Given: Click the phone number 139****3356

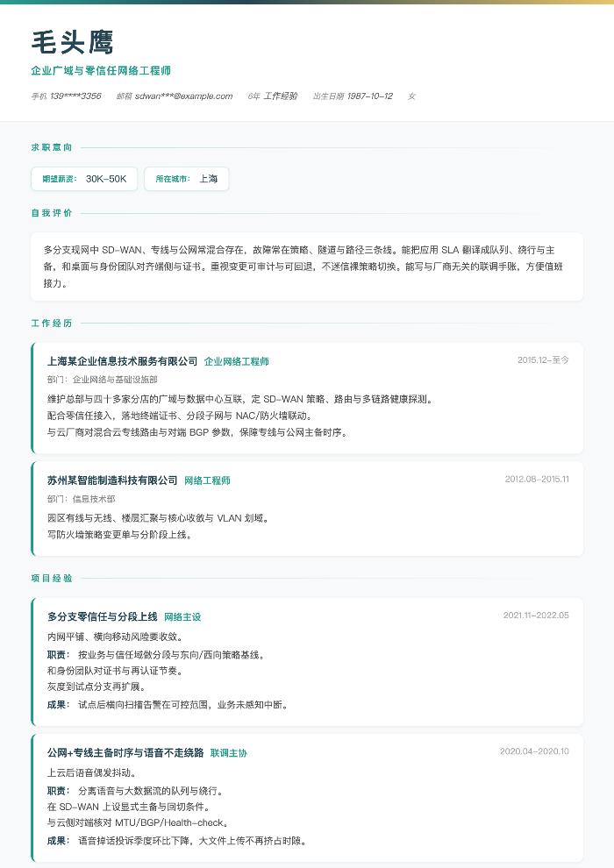Looking at the screenshot, I should click(75, 96).
